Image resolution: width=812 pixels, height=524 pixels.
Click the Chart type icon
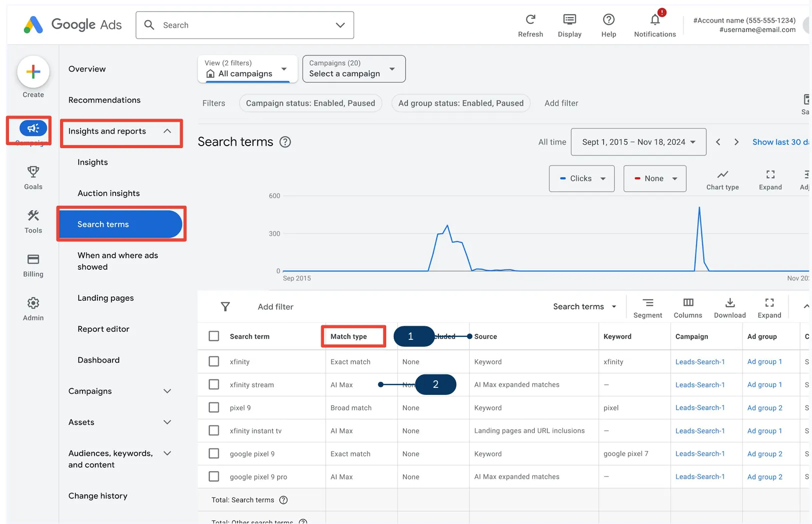(x=722, y=174)
